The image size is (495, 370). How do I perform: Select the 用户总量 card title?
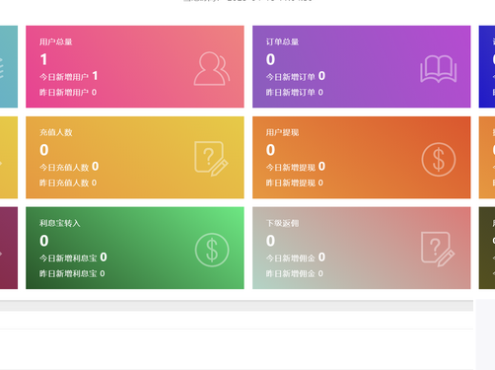point(56,42)
